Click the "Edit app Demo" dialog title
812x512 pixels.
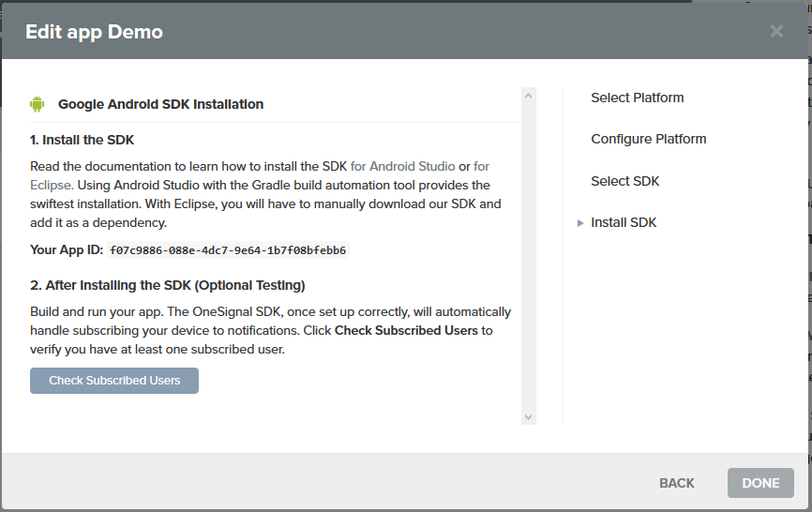click(x=94, y=32)
